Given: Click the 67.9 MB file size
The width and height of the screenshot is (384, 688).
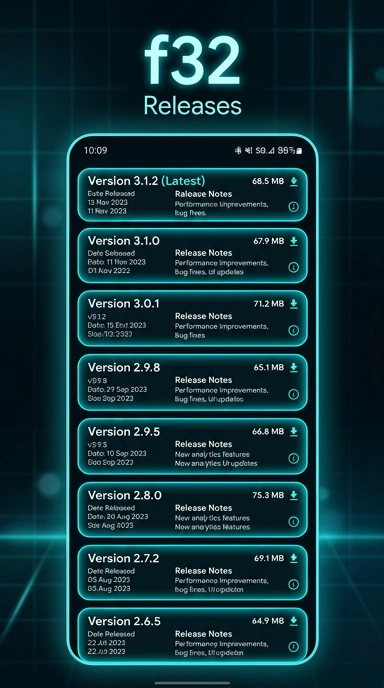Looking at the screenshot, I should (x=269, y=241).
